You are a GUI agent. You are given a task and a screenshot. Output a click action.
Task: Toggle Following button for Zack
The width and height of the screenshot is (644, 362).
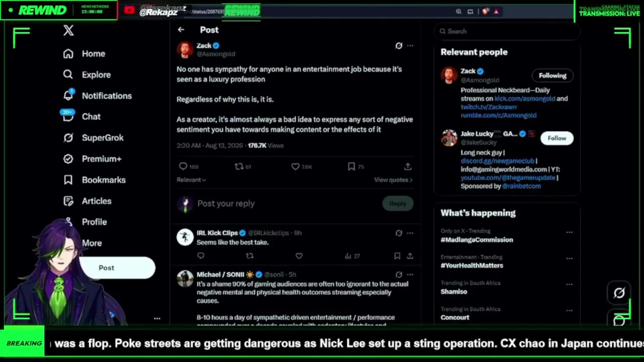click(552, 75)
